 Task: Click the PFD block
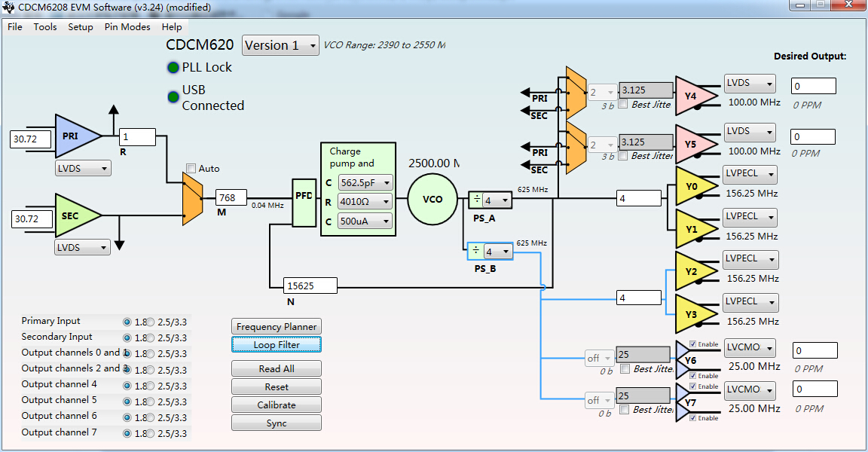[x=304, y=203]
